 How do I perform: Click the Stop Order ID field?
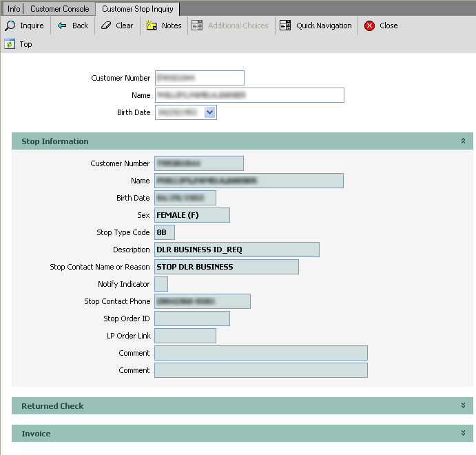coord(192,318)
